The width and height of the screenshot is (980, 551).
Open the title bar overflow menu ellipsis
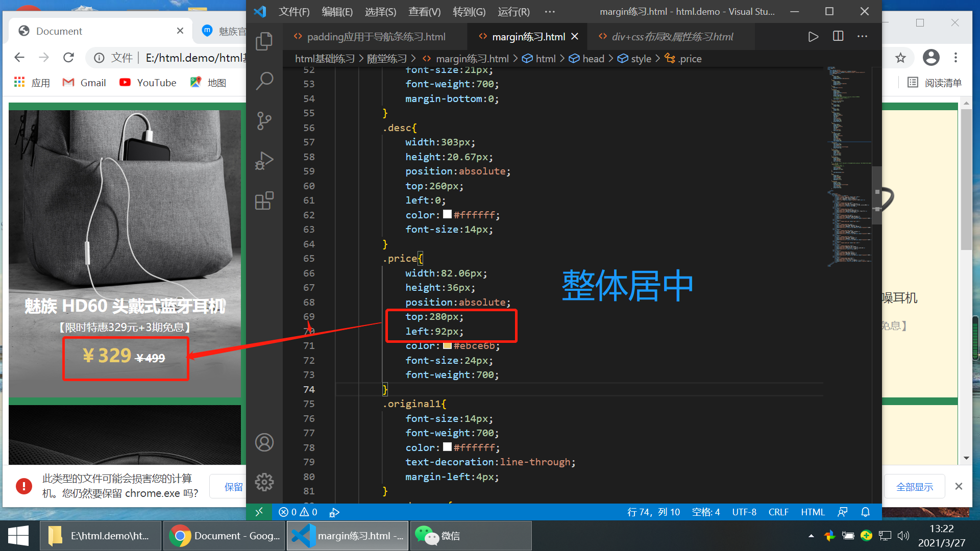pos(550,11)
